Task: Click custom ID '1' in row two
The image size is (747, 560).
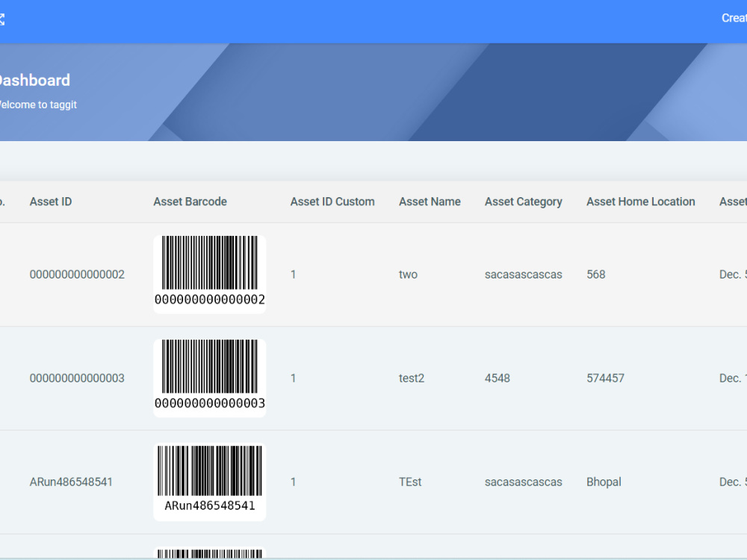Action: click(x=294, y=274)
